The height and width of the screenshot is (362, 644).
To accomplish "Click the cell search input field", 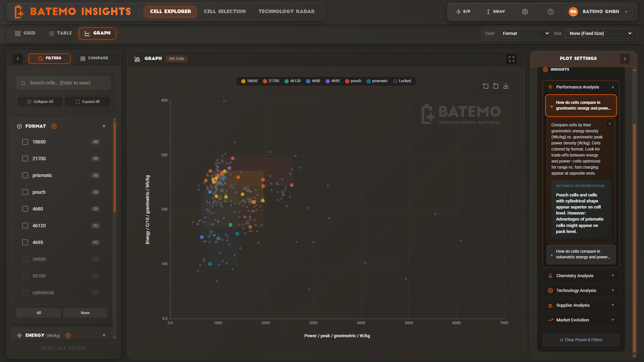I will 63,83.
